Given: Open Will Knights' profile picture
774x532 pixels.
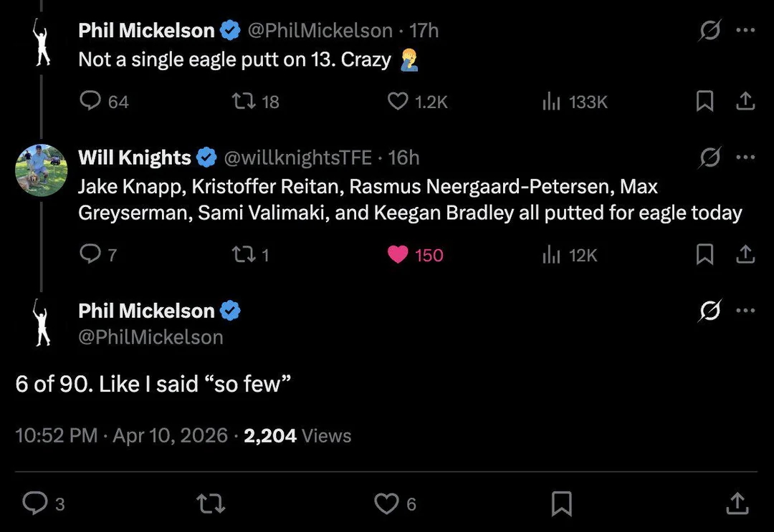Looking at the screenshot, I should pos(42,170).
